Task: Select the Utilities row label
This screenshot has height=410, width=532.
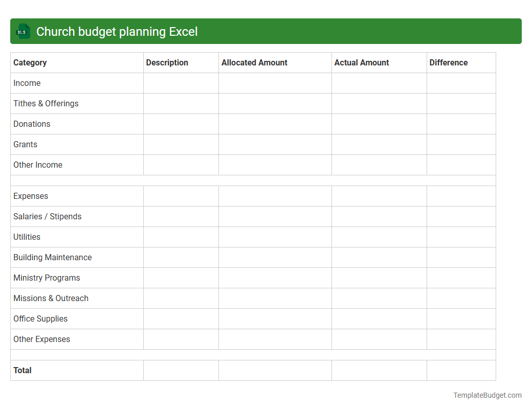Action: pyautogui.click(x=26, y=237)
